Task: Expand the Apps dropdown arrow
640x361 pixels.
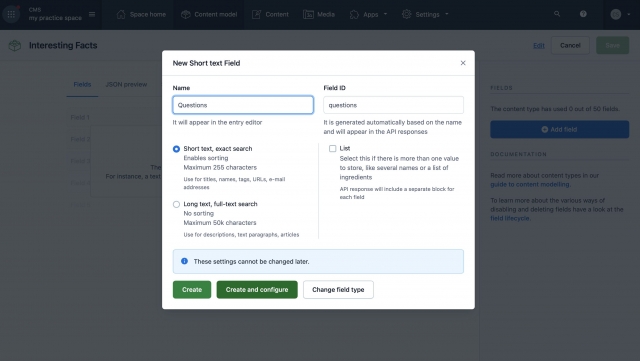Action: (385, 14)
